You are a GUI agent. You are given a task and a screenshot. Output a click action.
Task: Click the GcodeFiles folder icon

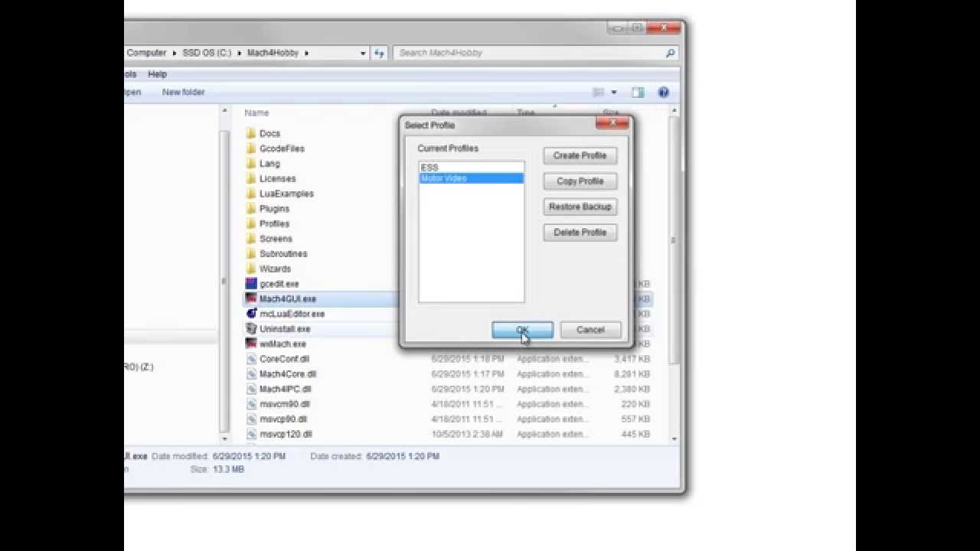250,148
